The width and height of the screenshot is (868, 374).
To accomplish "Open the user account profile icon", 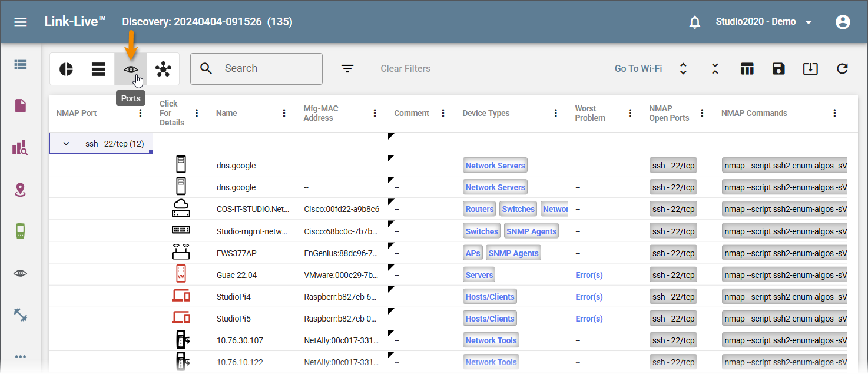I will pos(843,22).
